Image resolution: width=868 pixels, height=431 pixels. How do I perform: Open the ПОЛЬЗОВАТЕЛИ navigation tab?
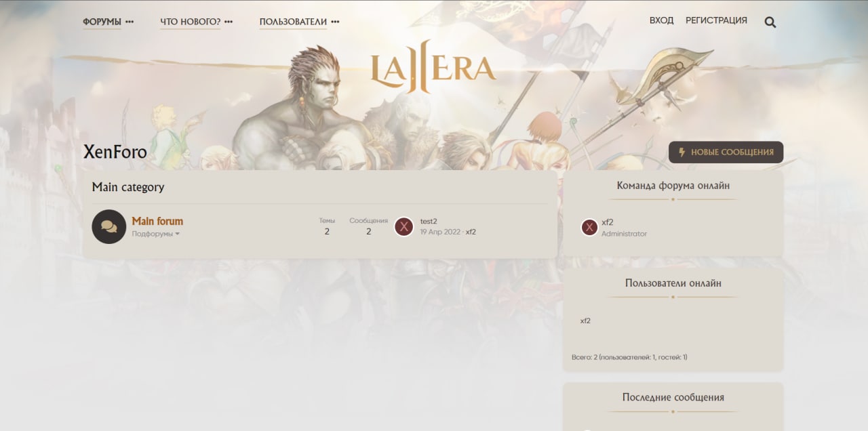coord(293,22)
